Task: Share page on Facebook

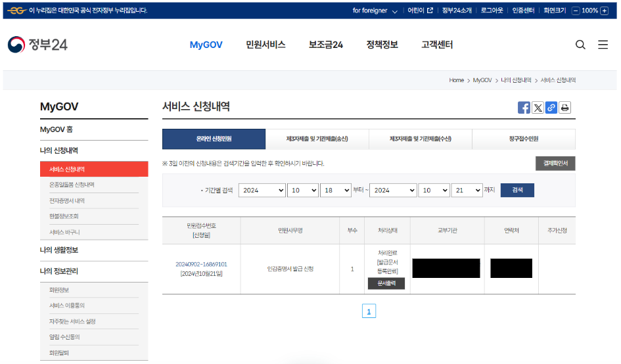Action: point(524,107)
